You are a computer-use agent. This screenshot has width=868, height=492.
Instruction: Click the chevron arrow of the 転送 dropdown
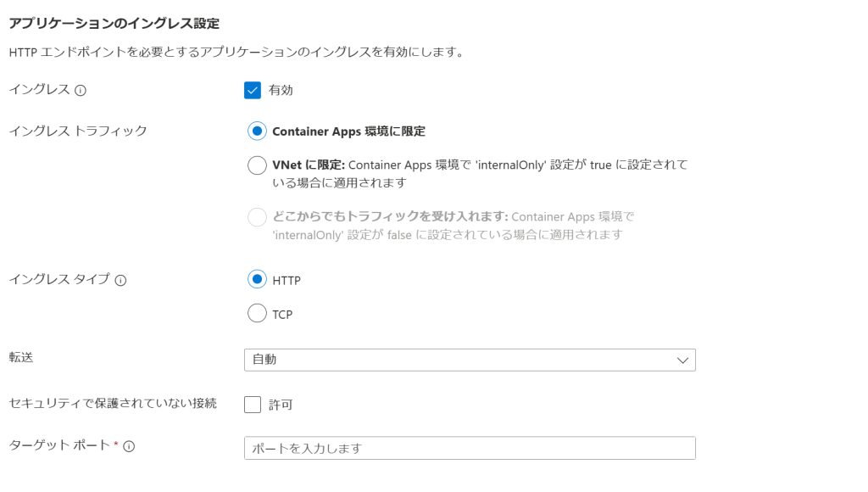tap(682, 361)
